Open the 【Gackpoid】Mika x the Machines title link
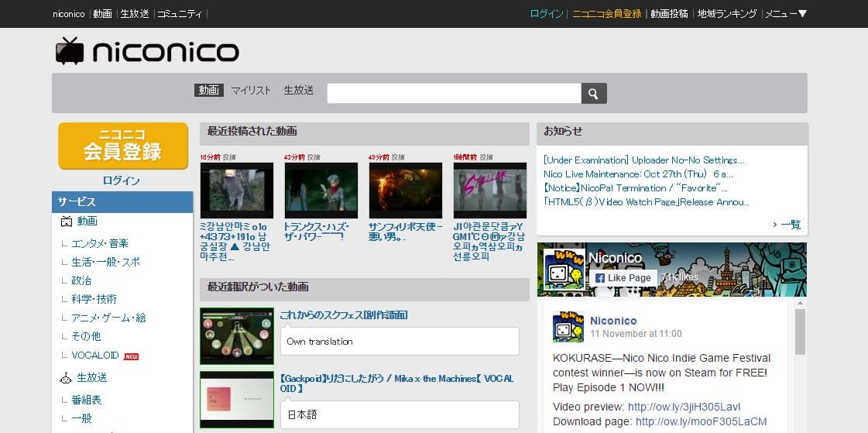This screenshot has width=868, height=433. point(396,383)
